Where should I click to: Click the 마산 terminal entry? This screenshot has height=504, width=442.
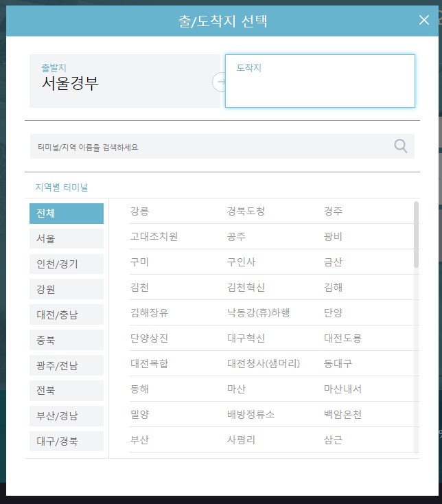[x=236, y=389]
